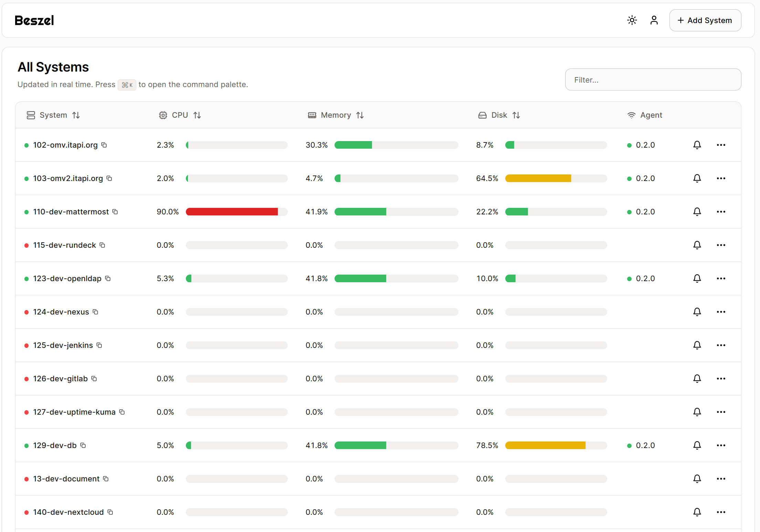
Task: Focus the Filter input field
Action: click(x=653, y=79)
